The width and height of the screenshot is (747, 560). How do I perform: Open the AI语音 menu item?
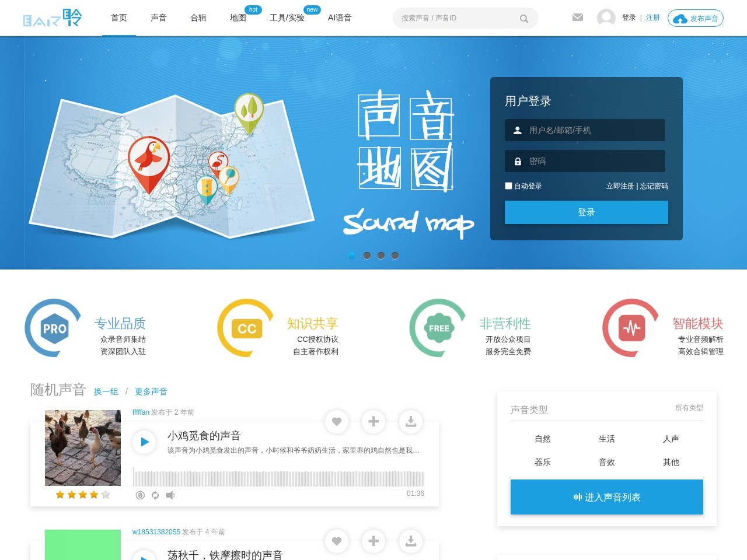click(340, 18)
